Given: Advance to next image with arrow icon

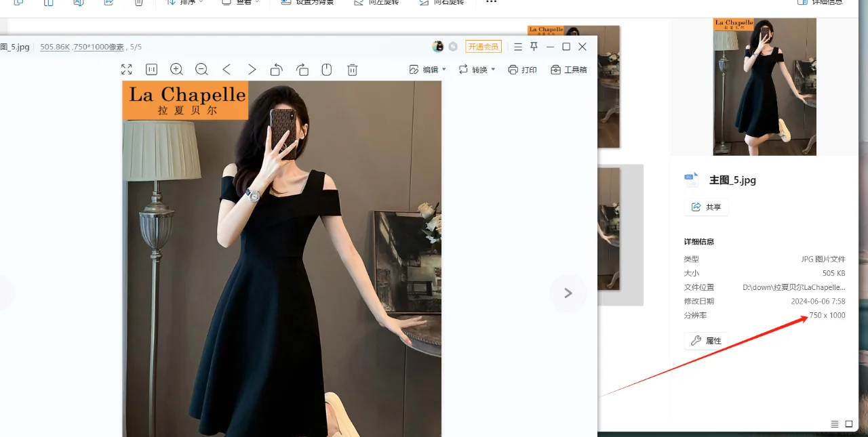Looking at the screenshot, I should coord(568,293).
